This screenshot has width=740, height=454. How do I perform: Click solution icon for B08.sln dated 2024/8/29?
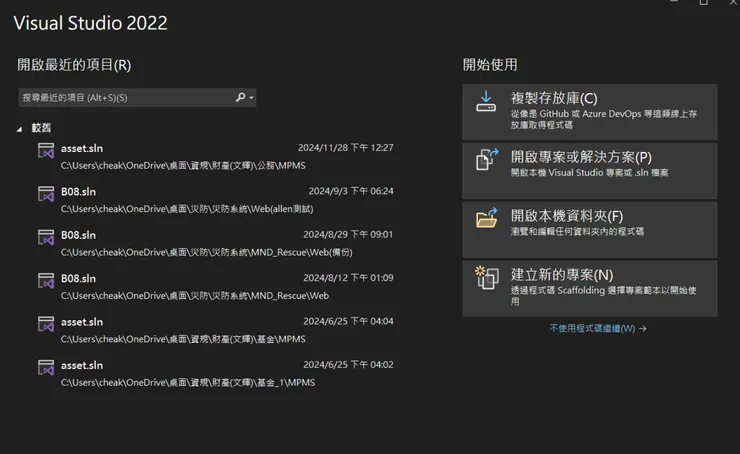[x=46, y=238]
